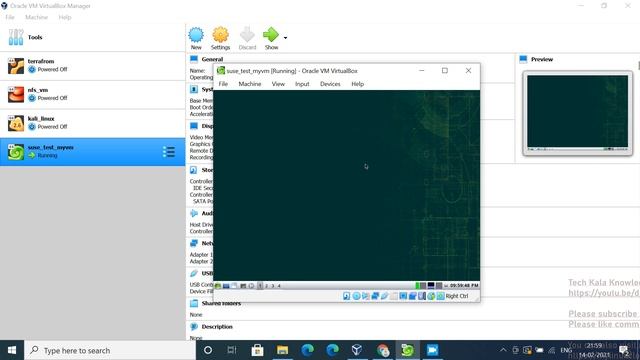
Task: Click USB indicator in VM status bar
Action: coord(384,296)
